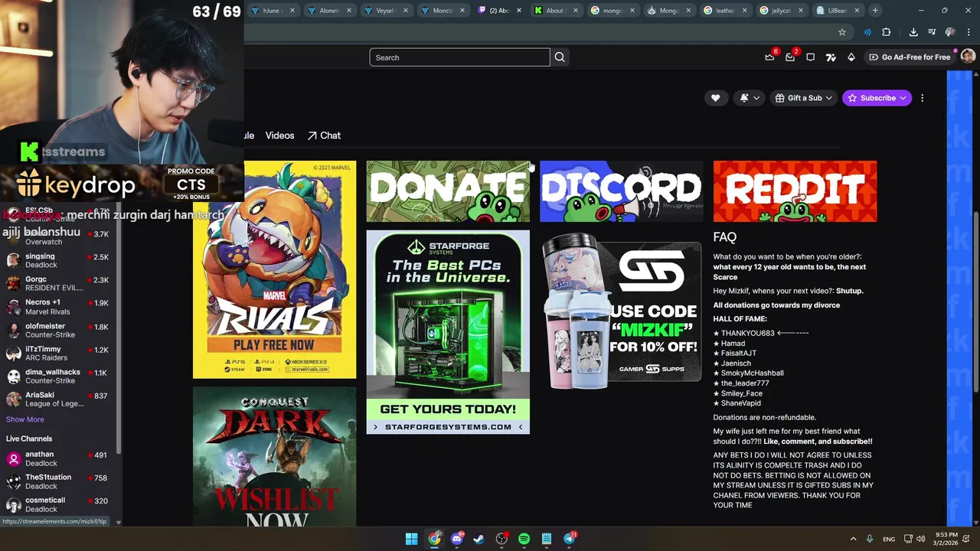The image size is (980, 551).
Task: Open the Twitch inbox with 2 notifications
Action: click(790, 57)
